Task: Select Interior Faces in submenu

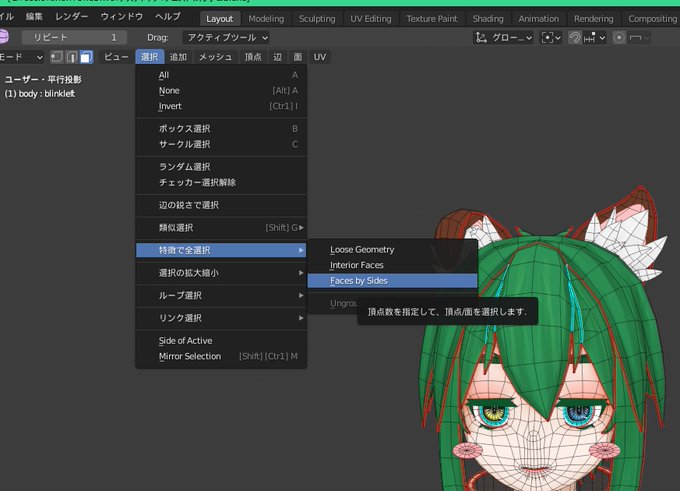Action: [x=392, y=265]
